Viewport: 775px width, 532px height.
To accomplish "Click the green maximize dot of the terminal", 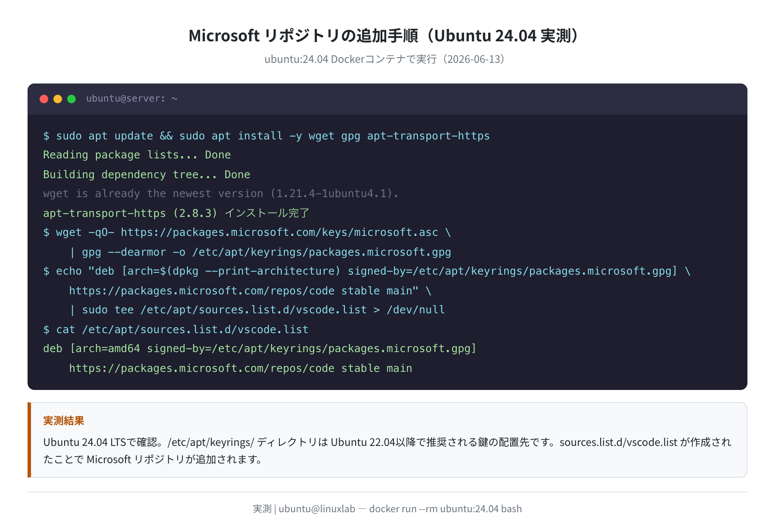I will (x=71, y=99).
